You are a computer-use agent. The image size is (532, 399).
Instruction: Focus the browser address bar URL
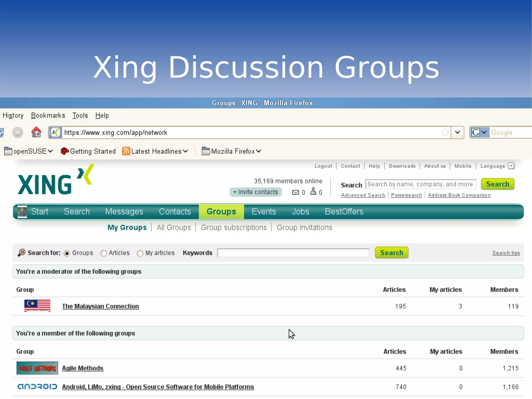click(x=251, y=133)
